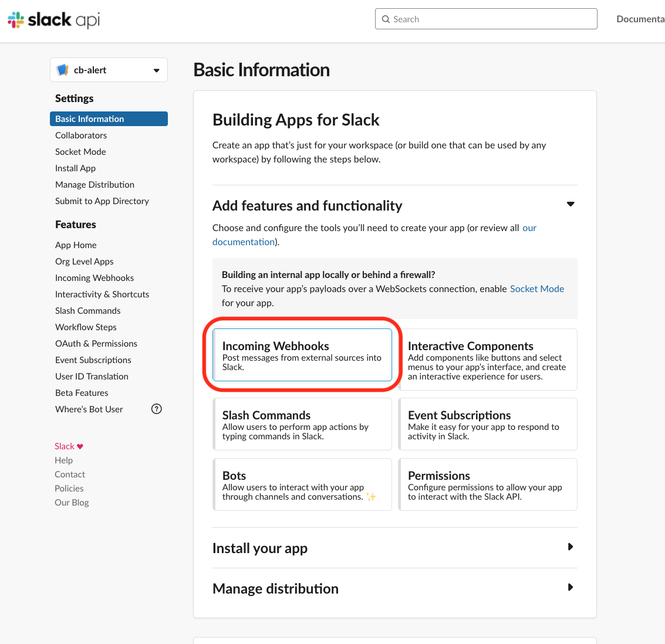The width and height of the screenshot is (665, 644).
Task: Open Submit to App Directory
Action: tap(102, 201)
